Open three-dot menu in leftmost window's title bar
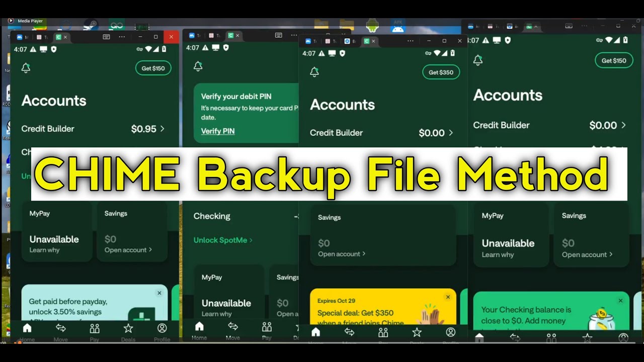Screen dimensions: 644x362 click(122, 37)
